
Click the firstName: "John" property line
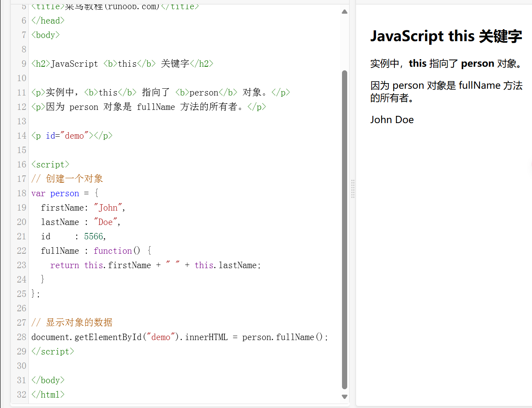click(83, 208)
